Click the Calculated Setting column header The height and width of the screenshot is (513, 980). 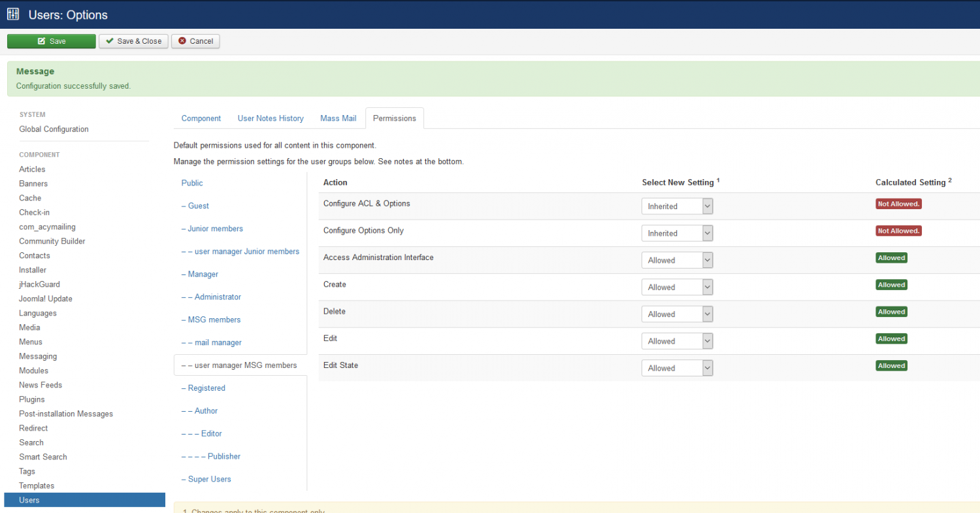913,182
